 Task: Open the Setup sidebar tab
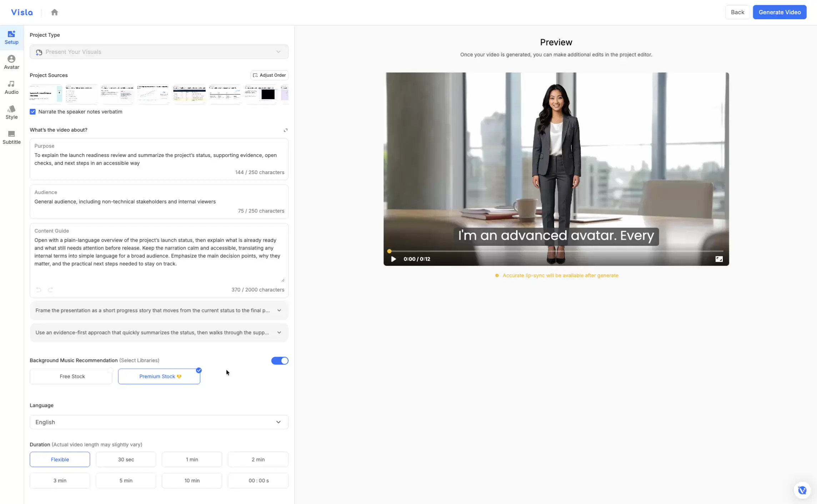coord(11,37)
